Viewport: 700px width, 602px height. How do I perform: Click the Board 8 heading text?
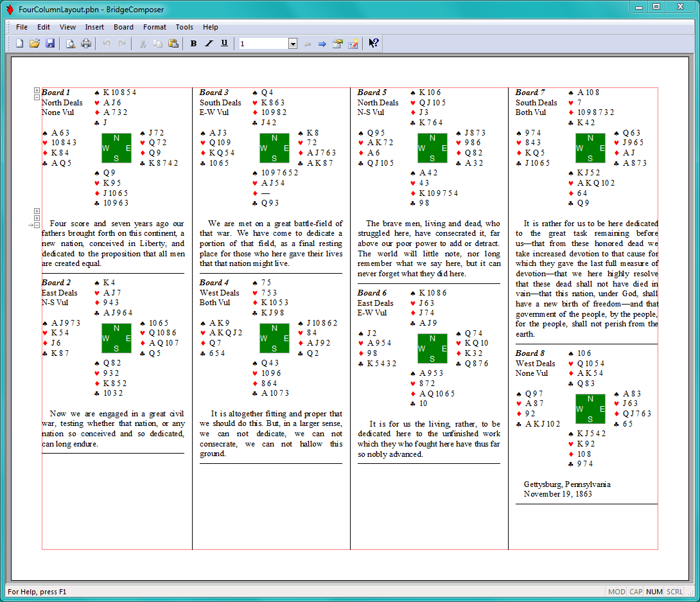(530, 353)
